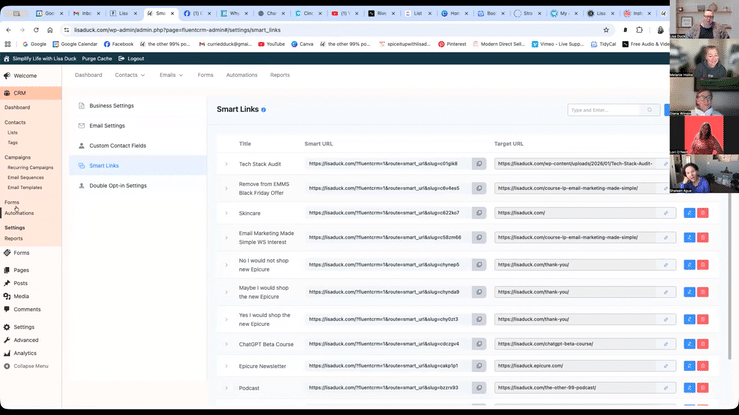The height and width of the screenshot is (415, 739).
Task: Expand the Skincare row chevron
Action: coord(226,213)
